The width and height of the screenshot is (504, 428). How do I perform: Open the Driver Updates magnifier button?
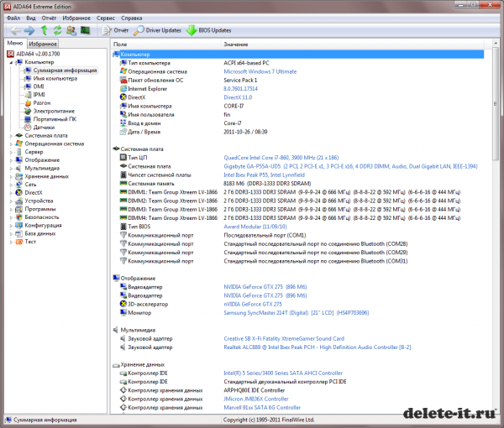click(157, 30)
